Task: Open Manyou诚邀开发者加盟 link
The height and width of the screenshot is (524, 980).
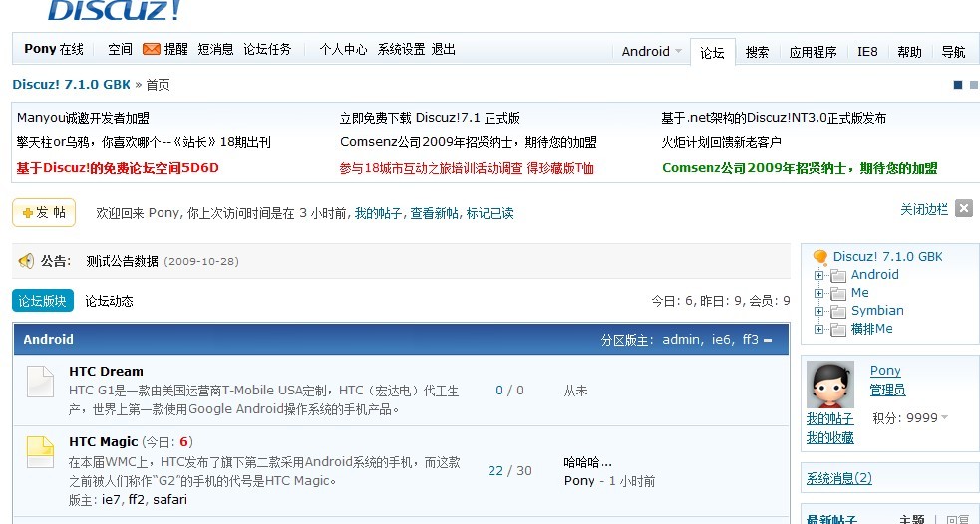Action: click(83, 118)
